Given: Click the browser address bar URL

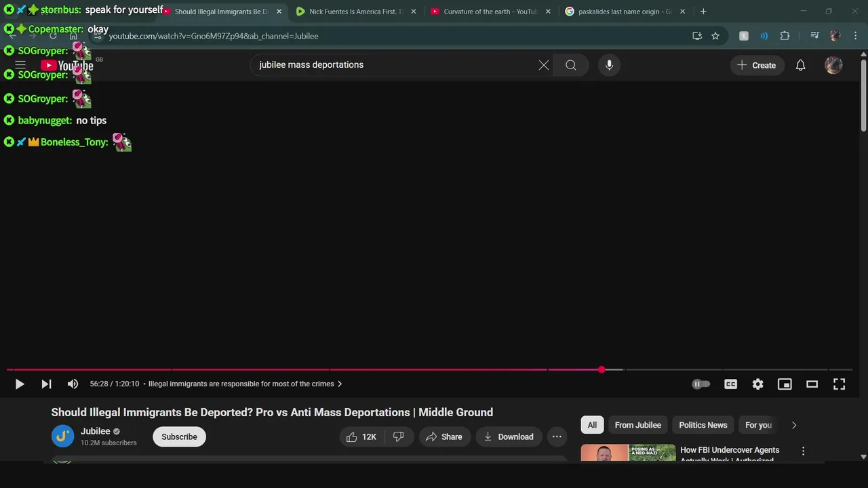Looking at the screenshot, I should coord(214,36).
